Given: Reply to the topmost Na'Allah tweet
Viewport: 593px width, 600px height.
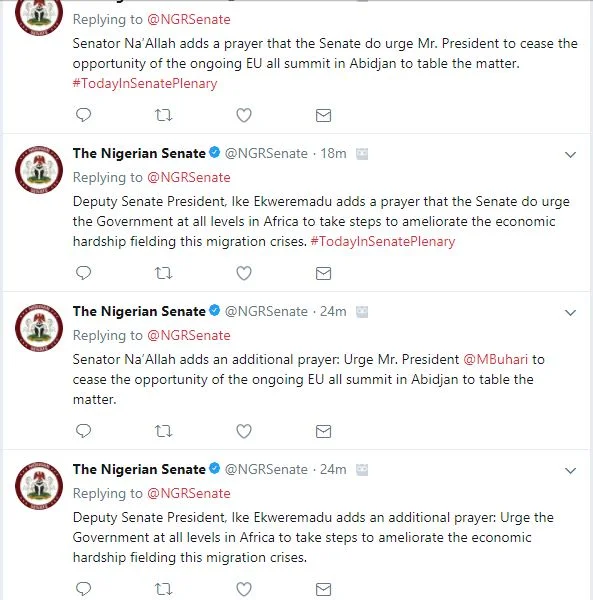Looking at the screenshot, I should tap(83, 115).
